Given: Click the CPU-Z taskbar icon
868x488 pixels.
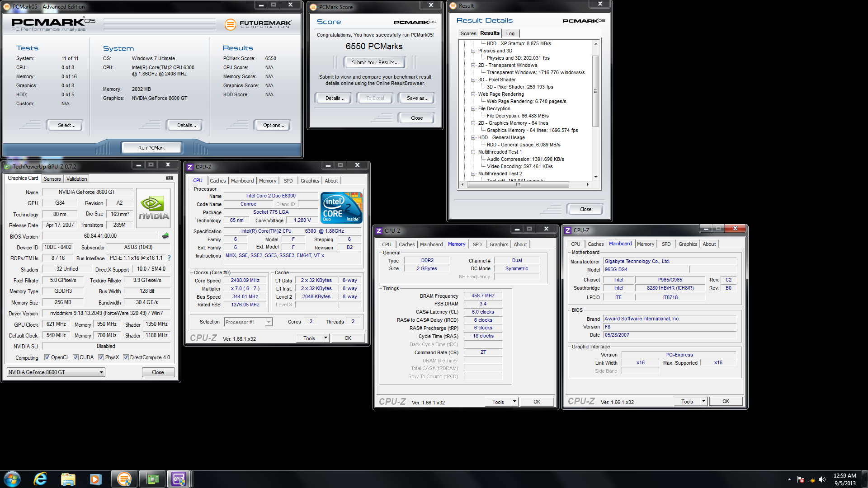Looking at the screenshot, I should click(179, 479).
